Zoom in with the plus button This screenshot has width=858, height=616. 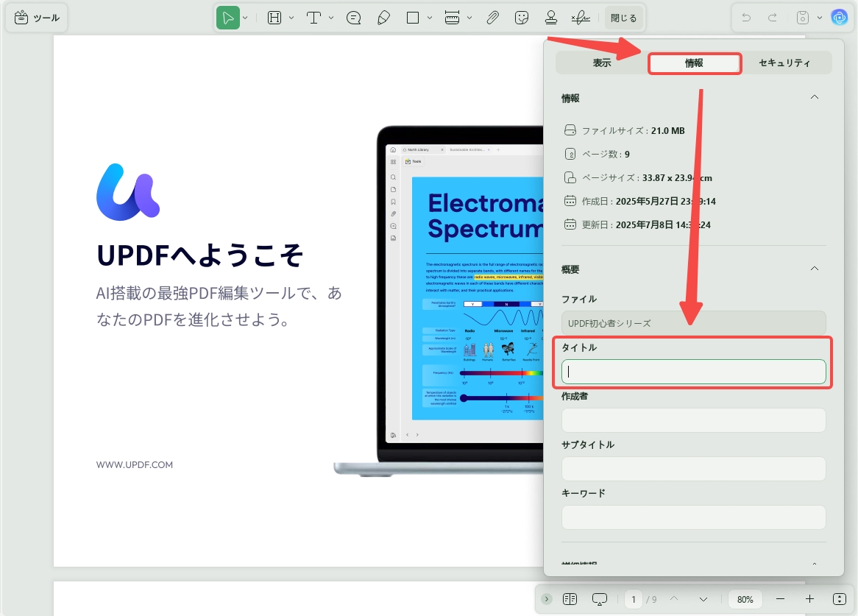point(810,599)
